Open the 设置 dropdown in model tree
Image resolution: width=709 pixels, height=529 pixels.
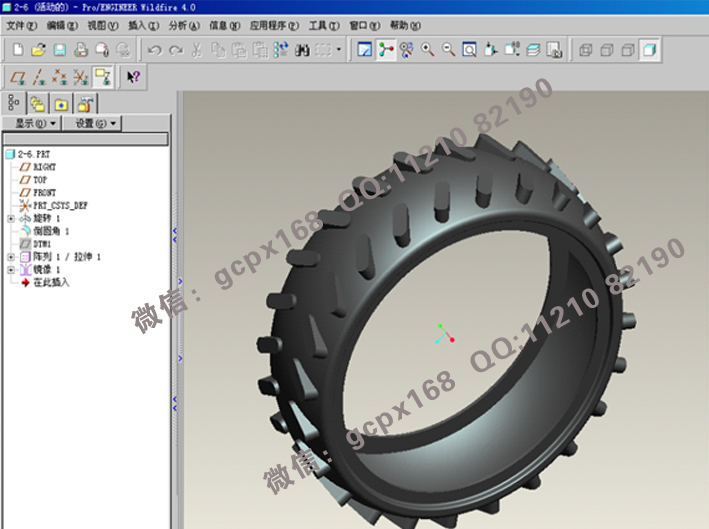pos(96,123)
